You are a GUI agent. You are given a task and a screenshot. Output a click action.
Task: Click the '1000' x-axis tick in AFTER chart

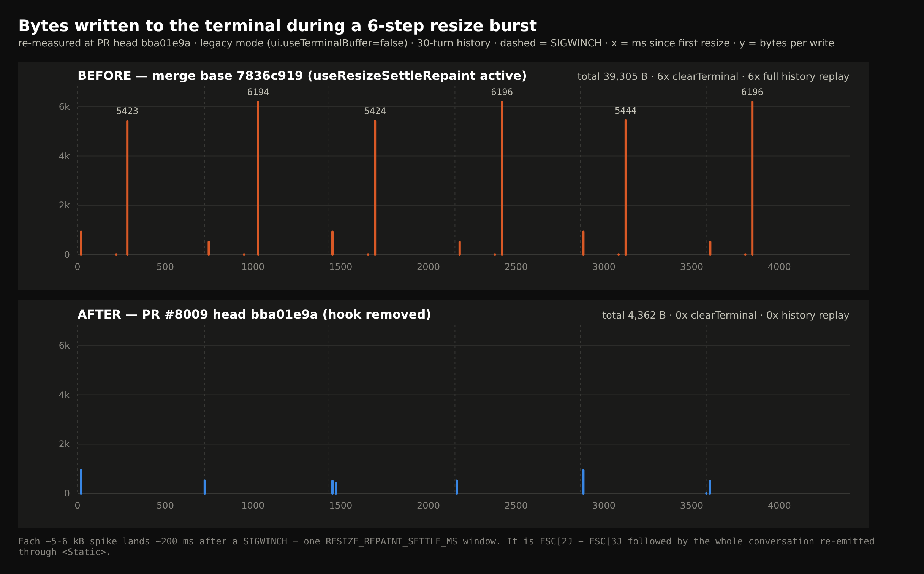[253, 506]
